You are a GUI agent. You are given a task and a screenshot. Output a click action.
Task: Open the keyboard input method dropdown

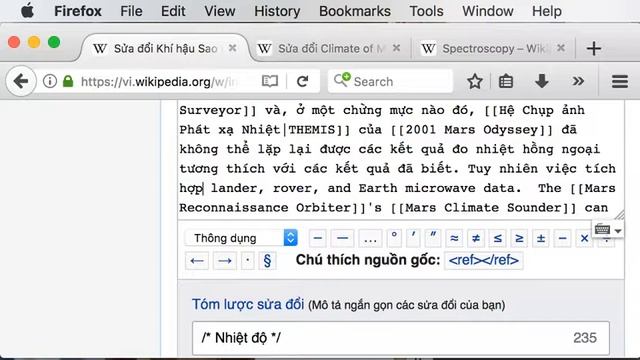pyautogui.click(x=607, y=230)
